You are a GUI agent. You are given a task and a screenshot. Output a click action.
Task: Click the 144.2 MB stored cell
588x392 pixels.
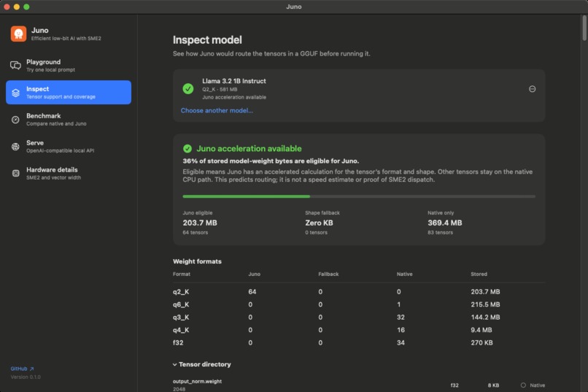pos(485,318)
